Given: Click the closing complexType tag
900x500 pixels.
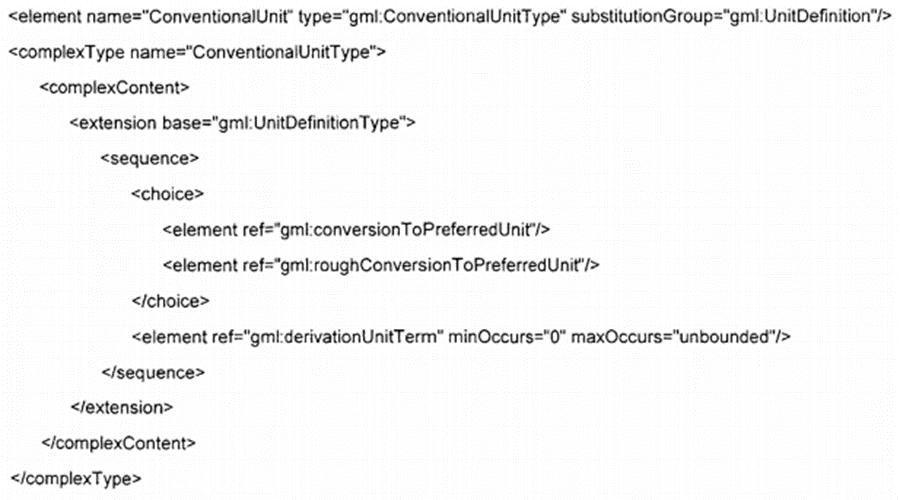Looking at the screenshot, I should tap(76, 479).
